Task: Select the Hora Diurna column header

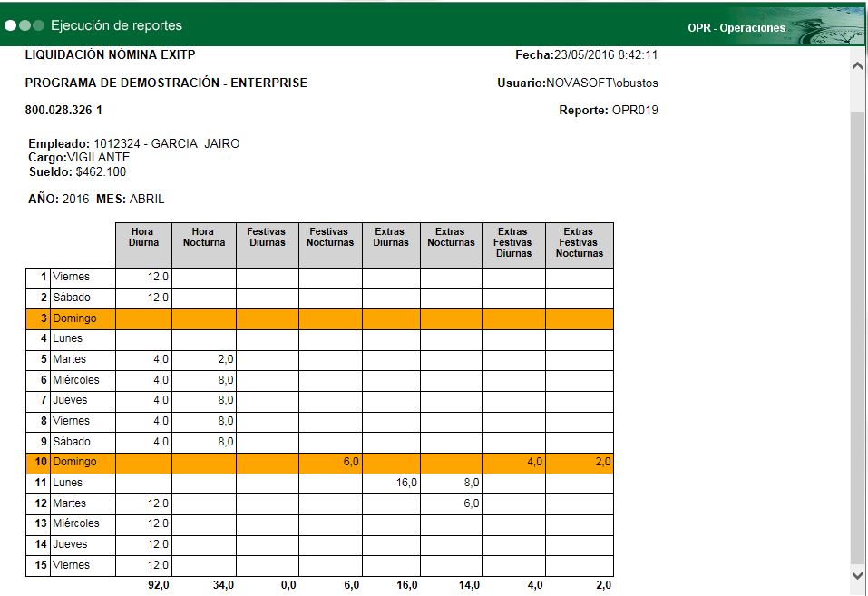Action: pos(142,243)
